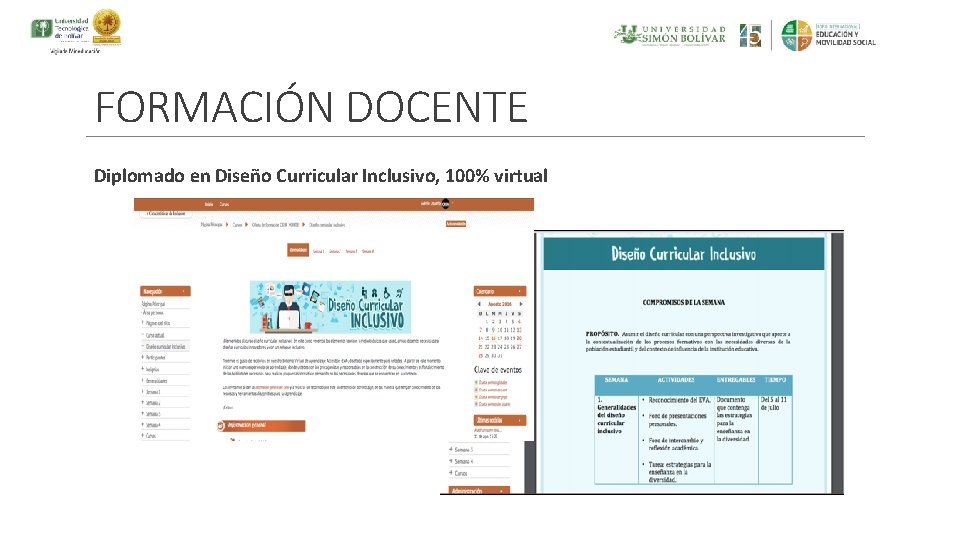The image size is (960, 540).
Task: Select day 20 in the calendar
Action: click(519, 338)
